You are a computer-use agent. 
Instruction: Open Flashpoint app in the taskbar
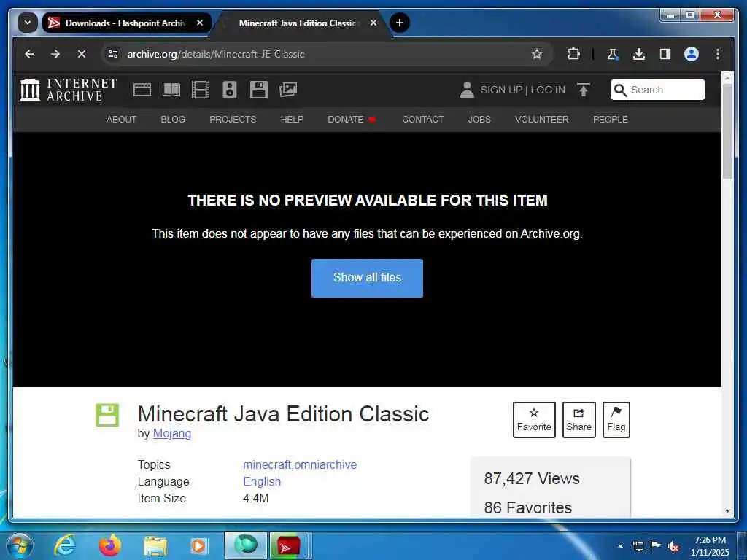[289, 545]
